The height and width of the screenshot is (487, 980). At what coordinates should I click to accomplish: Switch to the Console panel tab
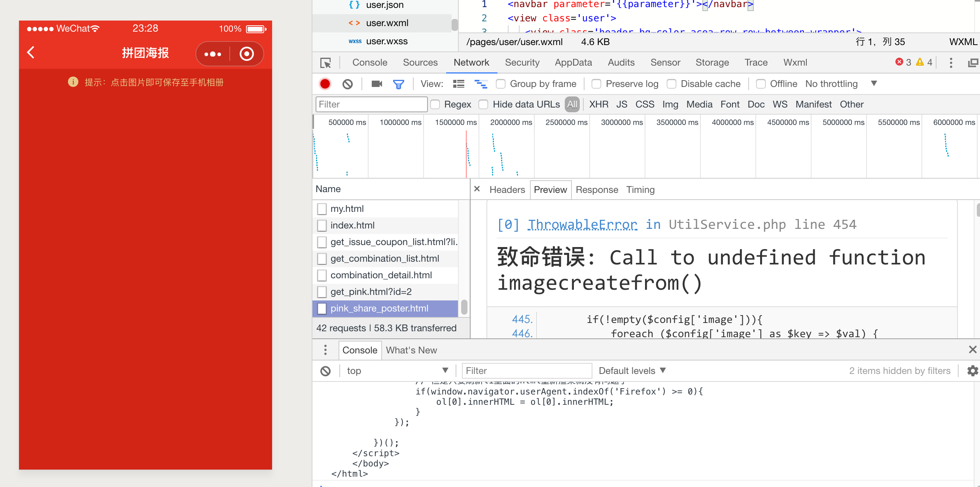(370, 62)
